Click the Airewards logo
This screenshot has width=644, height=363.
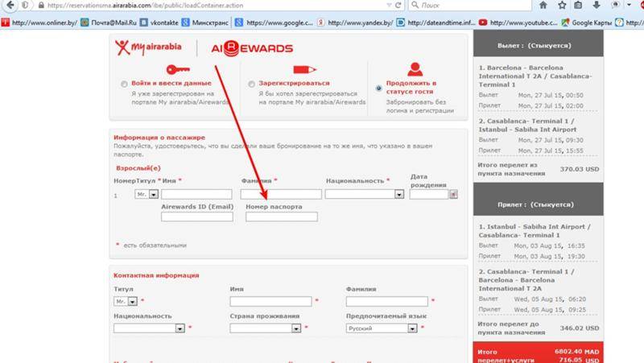click(252, 48)
